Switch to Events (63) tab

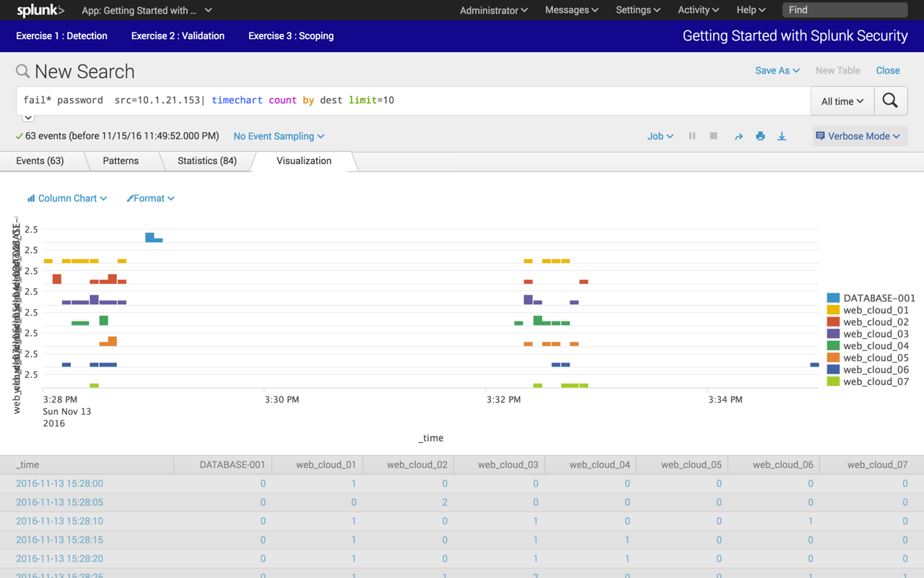tap(40, 160)
